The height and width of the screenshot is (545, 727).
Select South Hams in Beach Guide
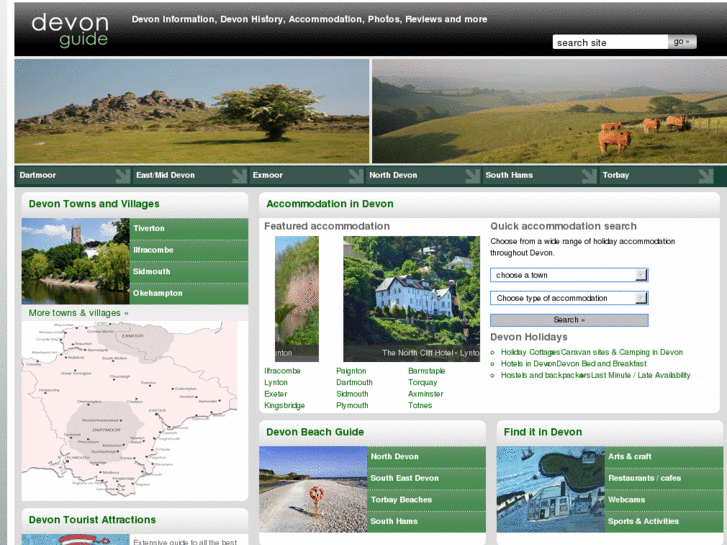click(x=427, y=522)
